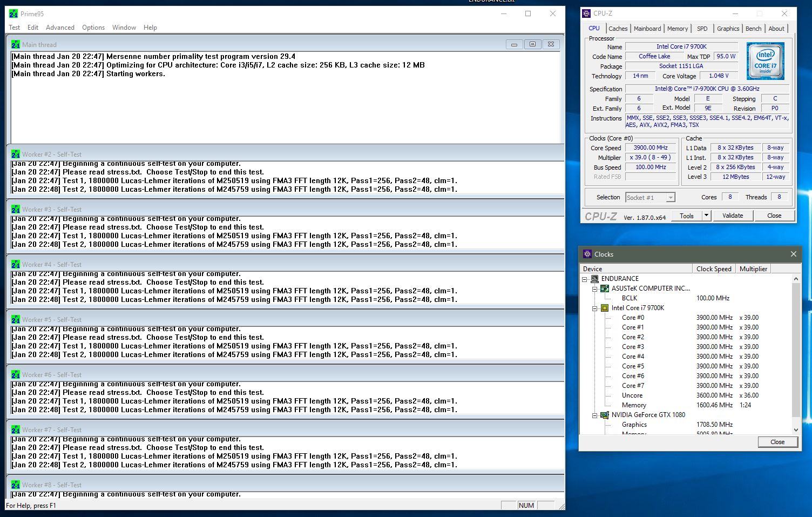Click the Tools button in CPU-Z
This screenshot has width=812, height=517.
(x=687, y=216)
